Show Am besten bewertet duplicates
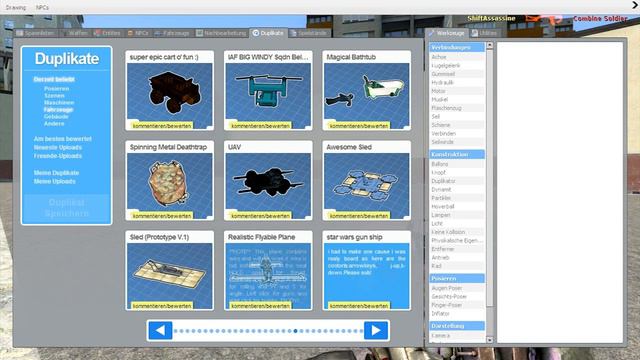Viewport: 640px width, 360px height. pyautogui.click(x=62, y=139)
